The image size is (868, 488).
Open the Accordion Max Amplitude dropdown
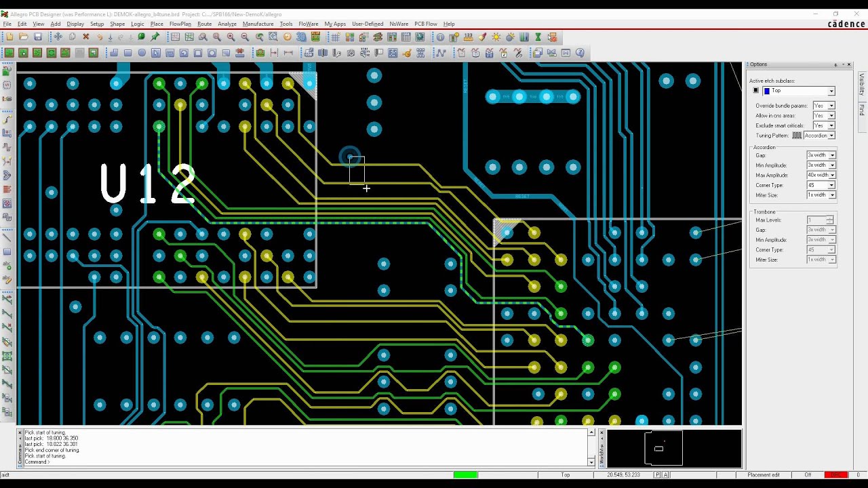coord(832,175)
